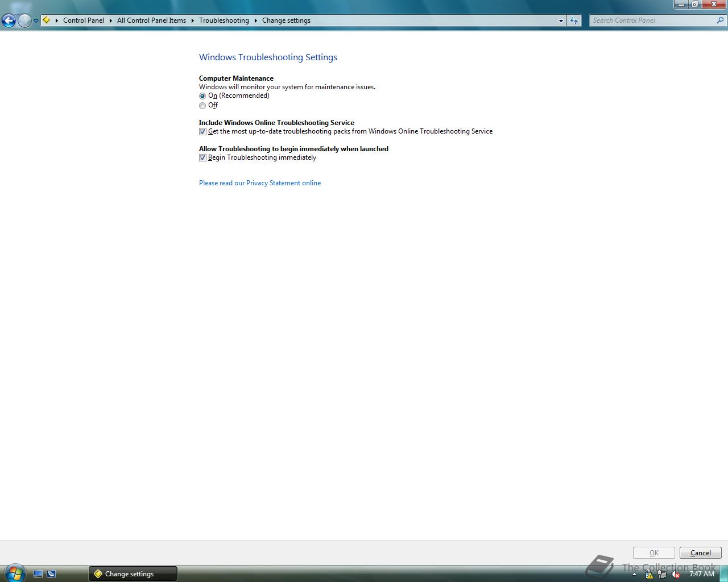Open network status tray icon

click(x=662, y=575)
